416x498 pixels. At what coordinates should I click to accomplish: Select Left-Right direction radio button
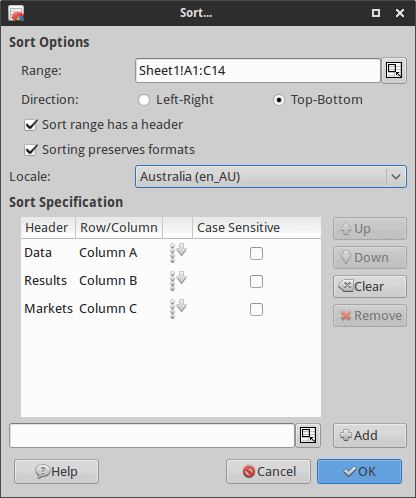pos(144,100)
